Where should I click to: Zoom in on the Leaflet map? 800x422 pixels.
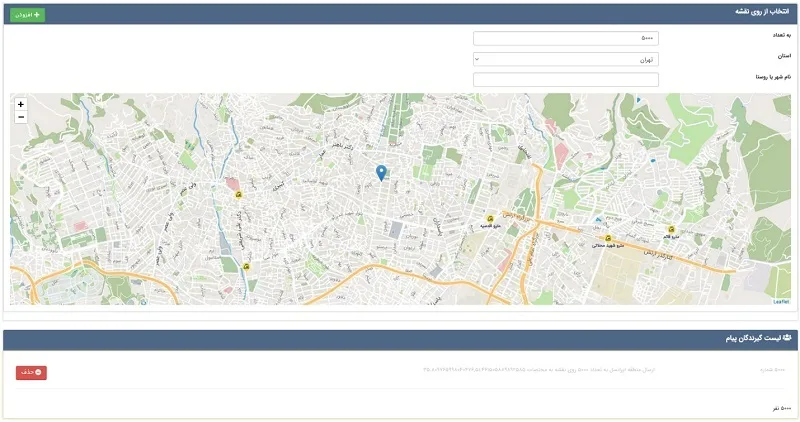point(20,104)
